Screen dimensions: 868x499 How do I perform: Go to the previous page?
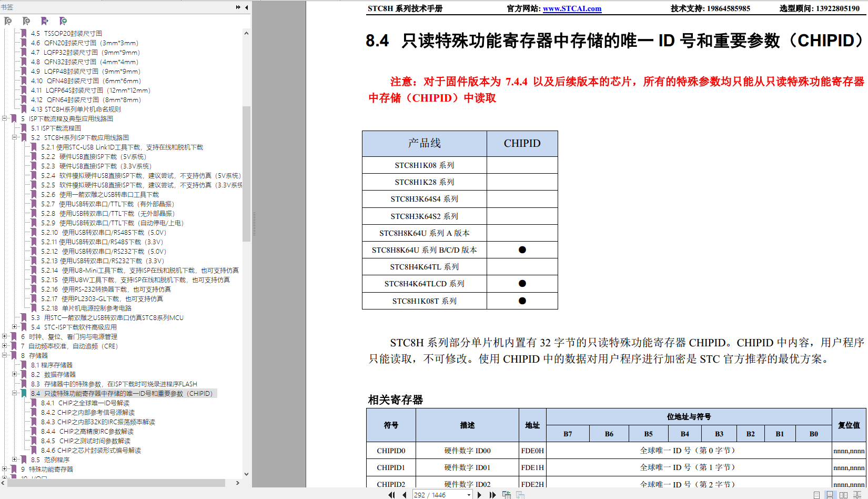tap(404, 495)
